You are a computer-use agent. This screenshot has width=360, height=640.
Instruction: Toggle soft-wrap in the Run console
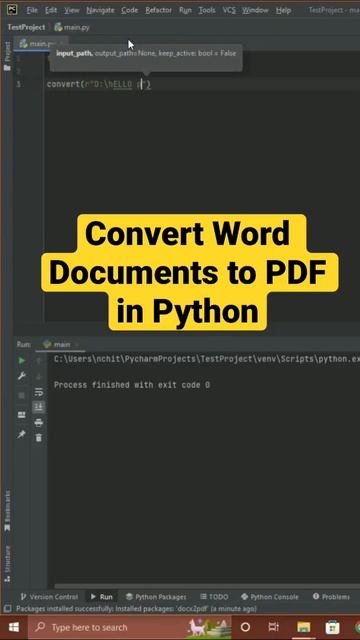pos(39,392)
